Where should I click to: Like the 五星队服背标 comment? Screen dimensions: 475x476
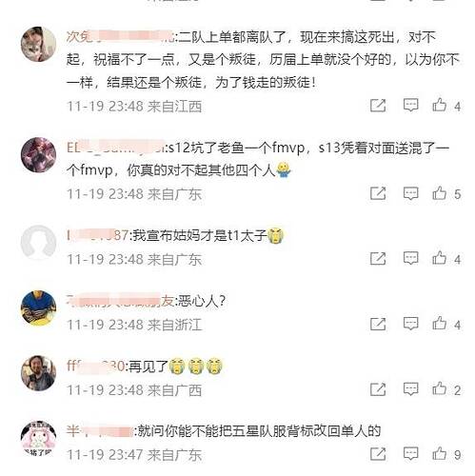[439, 454]
